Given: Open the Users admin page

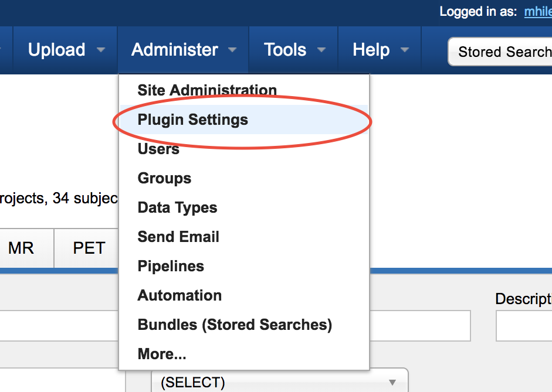Looking at the screenshot, I should tap(158, 149).
